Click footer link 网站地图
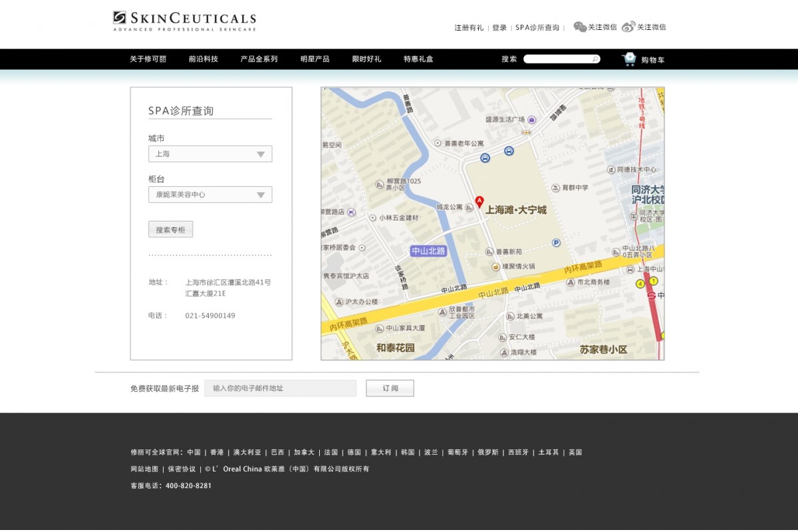The width and height of the screenshot is (798, 532). click(144, 469)
